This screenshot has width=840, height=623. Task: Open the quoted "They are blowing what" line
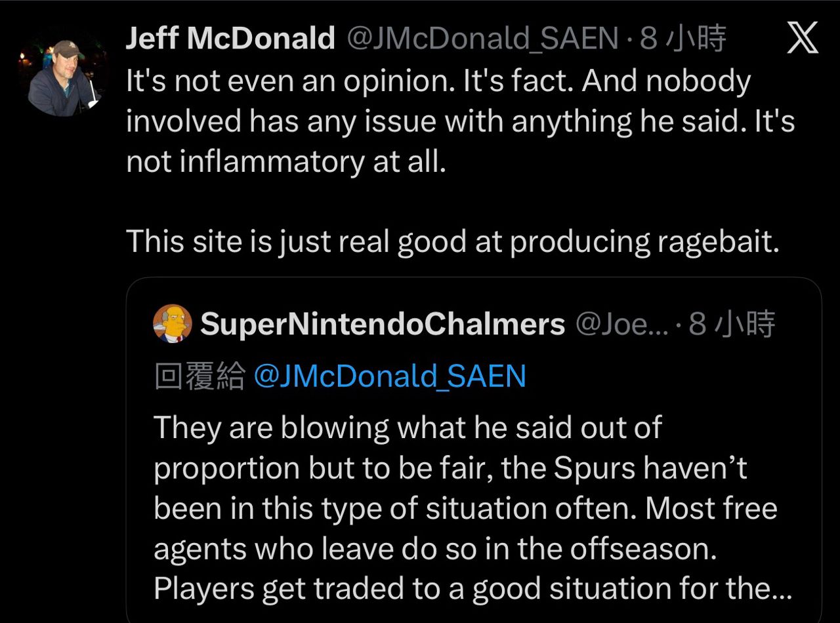click(x=407, y=428)
